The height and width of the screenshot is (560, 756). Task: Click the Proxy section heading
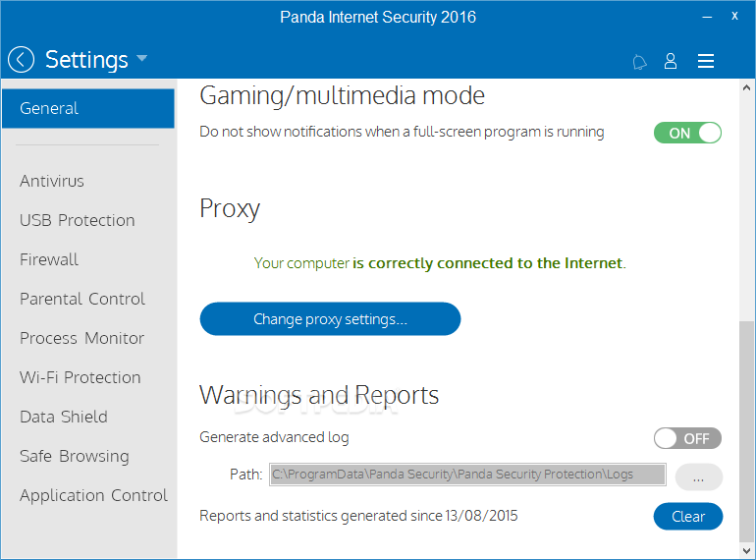(x=230, y=209)
